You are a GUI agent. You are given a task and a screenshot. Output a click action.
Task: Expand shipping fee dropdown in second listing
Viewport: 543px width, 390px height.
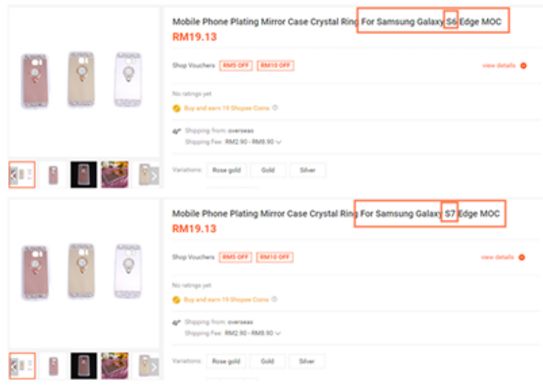[x=278, y=333]
